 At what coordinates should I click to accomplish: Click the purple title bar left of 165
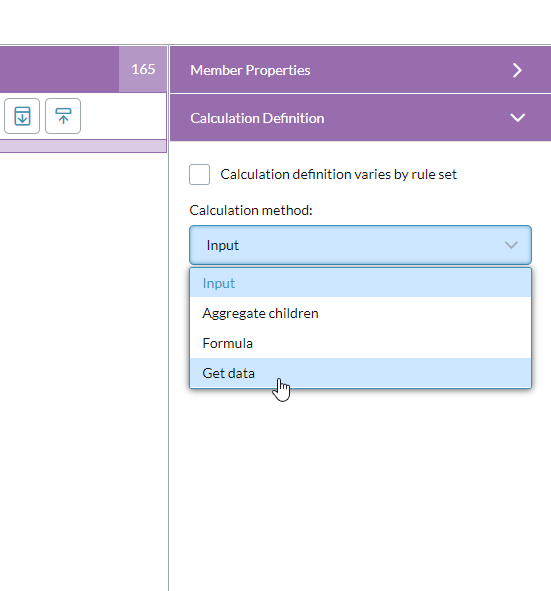coord(60,69)
